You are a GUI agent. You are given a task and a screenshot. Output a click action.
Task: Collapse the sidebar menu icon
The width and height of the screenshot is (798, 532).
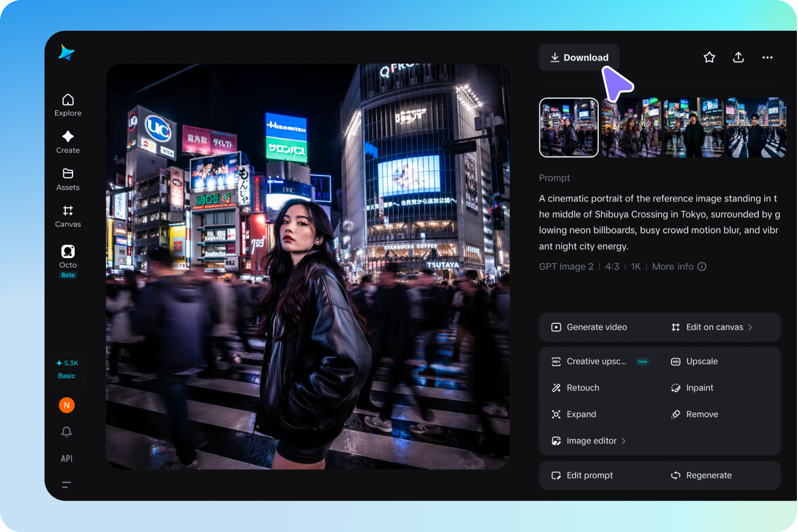point(67,484)
